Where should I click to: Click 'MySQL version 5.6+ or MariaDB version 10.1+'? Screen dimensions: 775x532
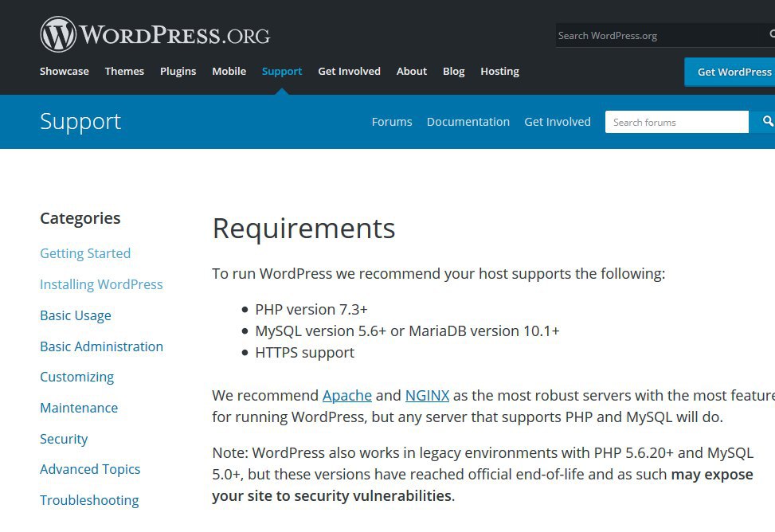pos(407,331)
